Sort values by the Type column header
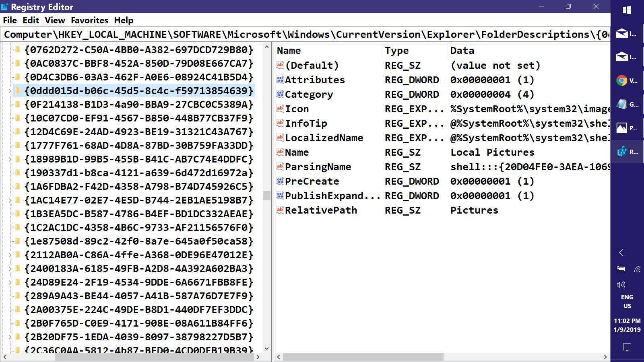 point(415,51)
